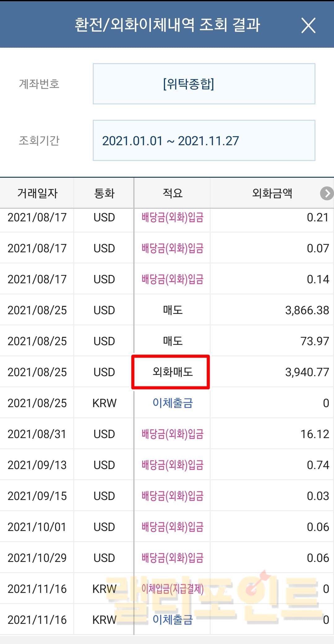The image size is (334, 644).
Task: Select the 적요 column header
Action: 173,193
